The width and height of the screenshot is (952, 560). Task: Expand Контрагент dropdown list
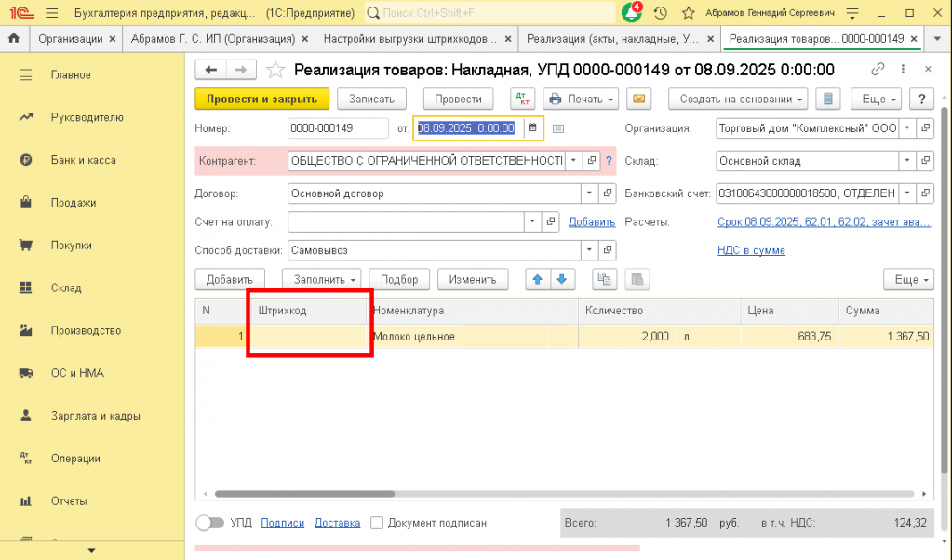pyautogui.click(x=574, y=161)
